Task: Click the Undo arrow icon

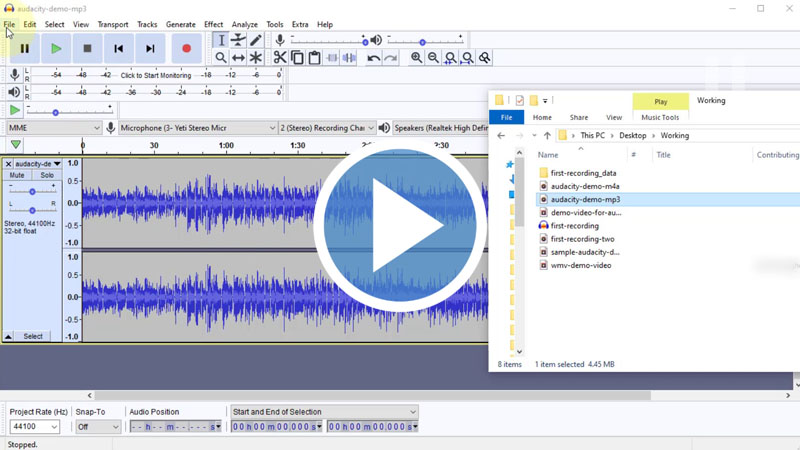Action: click(x=373, y=58)
